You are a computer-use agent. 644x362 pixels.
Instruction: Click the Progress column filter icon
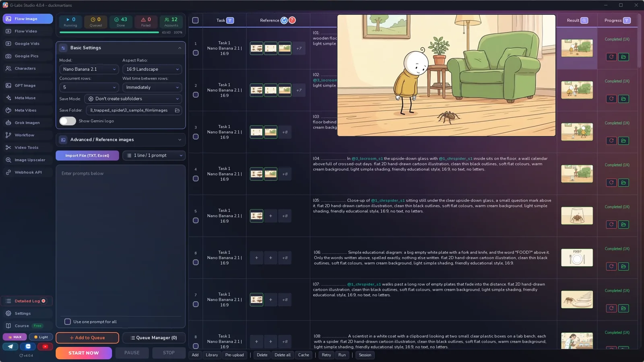coord(627,21)
